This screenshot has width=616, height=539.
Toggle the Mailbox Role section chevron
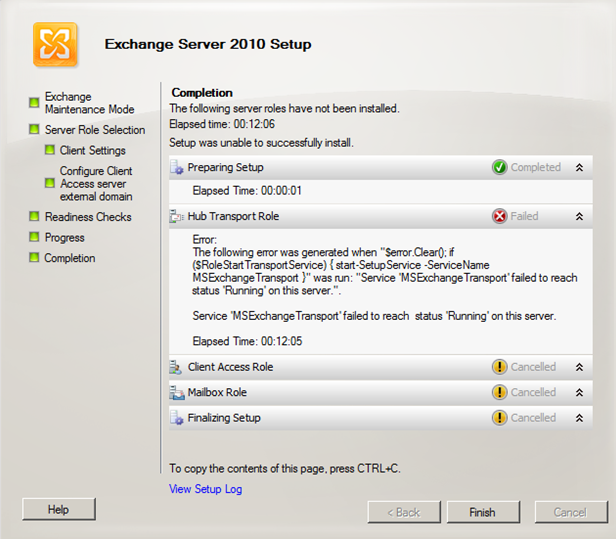coord(579,392)
